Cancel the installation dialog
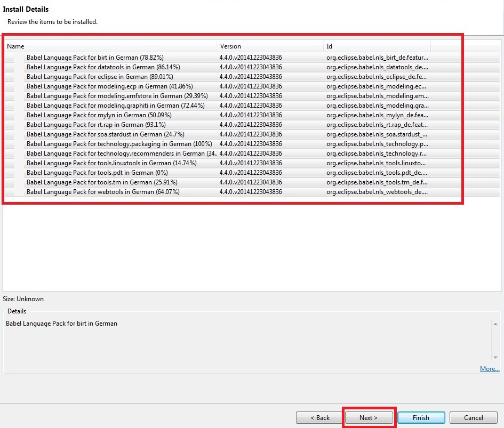 474,418
